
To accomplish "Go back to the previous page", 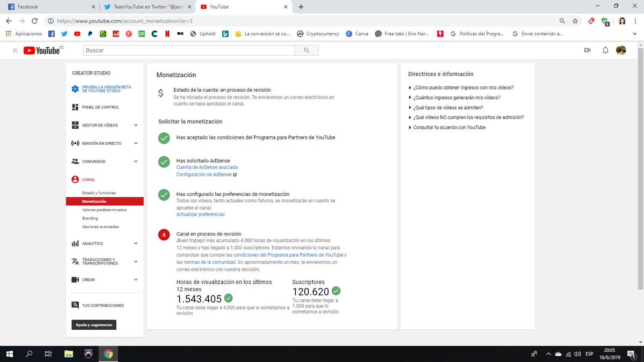I will [x=9, y=21].
